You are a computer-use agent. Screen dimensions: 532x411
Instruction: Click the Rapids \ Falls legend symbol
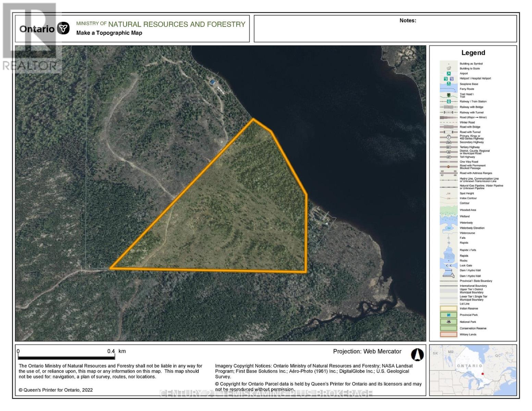coord(448,250)
